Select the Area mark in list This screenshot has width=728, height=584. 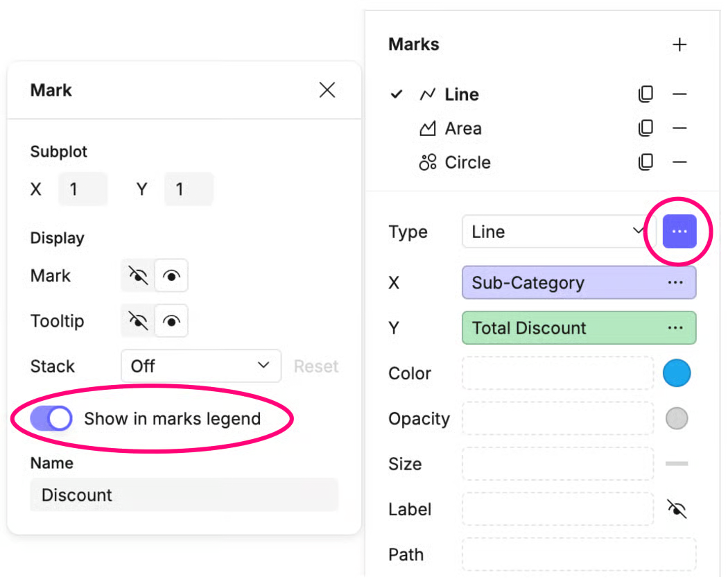(462, 128)
